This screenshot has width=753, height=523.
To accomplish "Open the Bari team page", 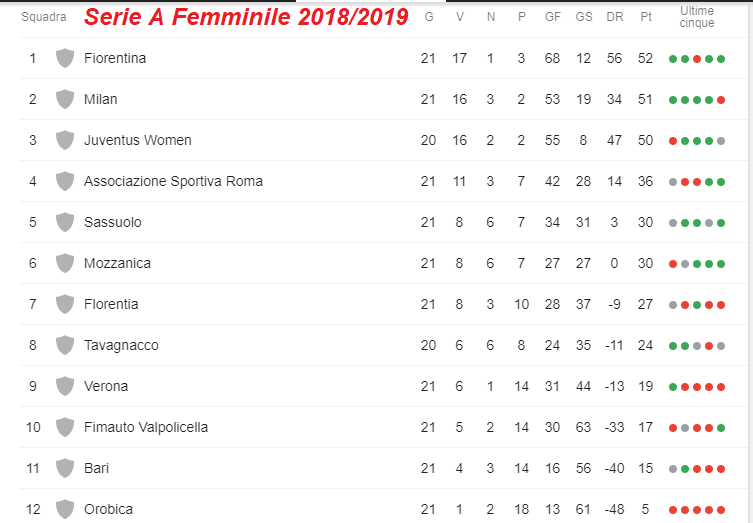I will (x=97, y=468).
